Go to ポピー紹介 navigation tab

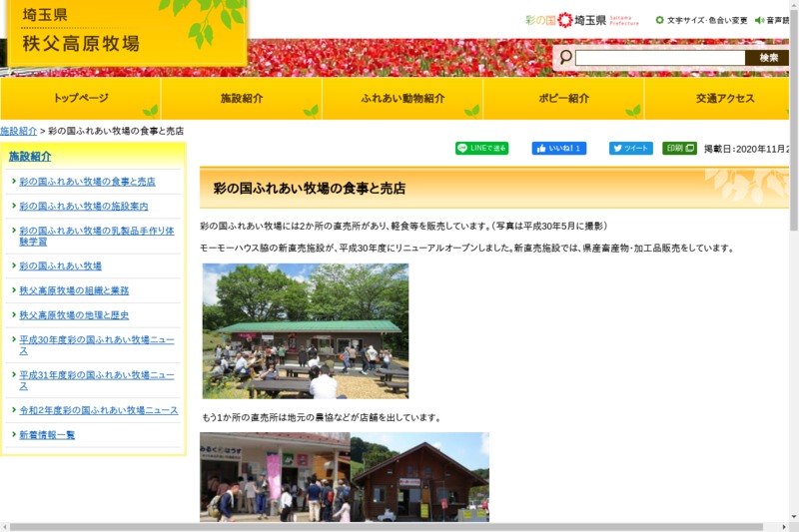563,99
